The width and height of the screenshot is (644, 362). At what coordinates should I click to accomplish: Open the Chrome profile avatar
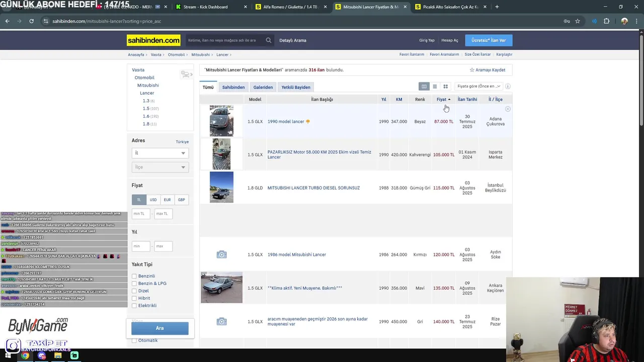pos(624,21)
